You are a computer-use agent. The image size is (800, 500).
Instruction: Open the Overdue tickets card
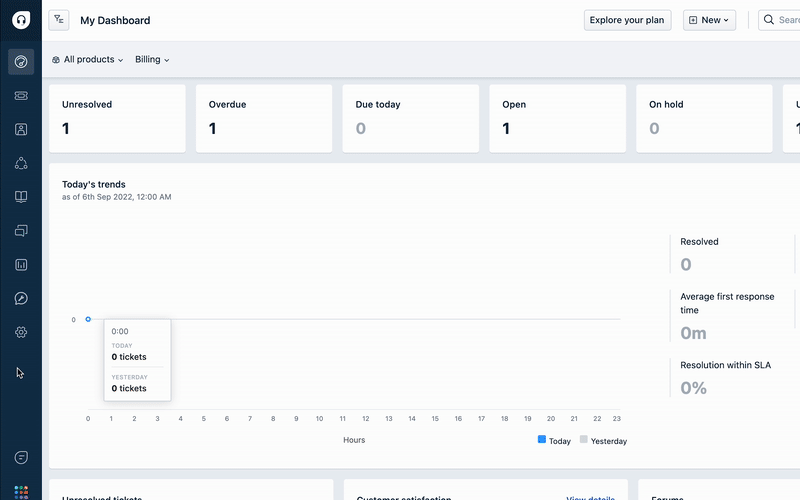click(x=264, y=118)
